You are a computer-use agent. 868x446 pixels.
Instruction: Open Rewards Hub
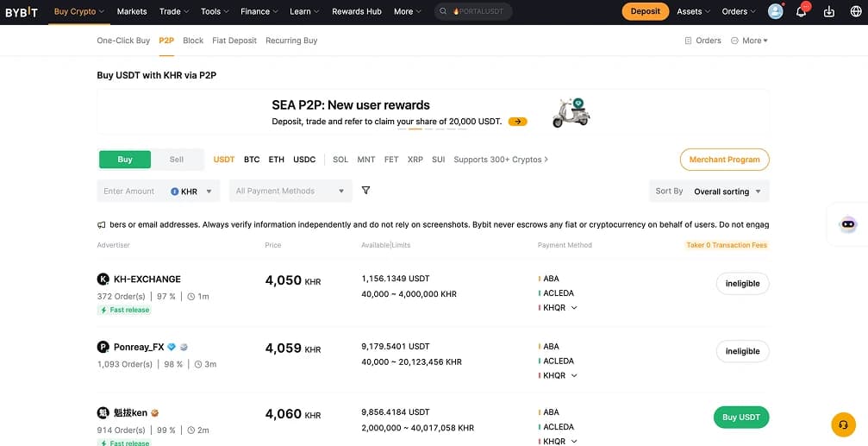click(x=357, y=11)
